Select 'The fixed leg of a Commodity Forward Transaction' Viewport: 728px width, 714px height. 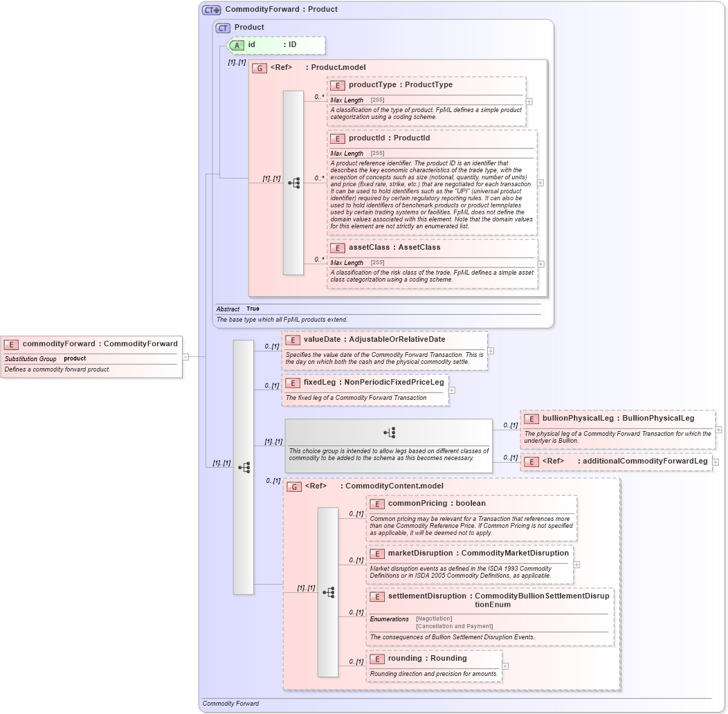(x=356, y=398)
